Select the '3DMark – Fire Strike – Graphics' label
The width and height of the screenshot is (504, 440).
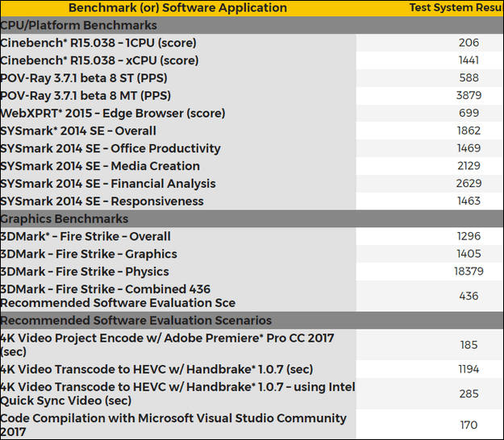pyautogui.click(x=89, y=255)
